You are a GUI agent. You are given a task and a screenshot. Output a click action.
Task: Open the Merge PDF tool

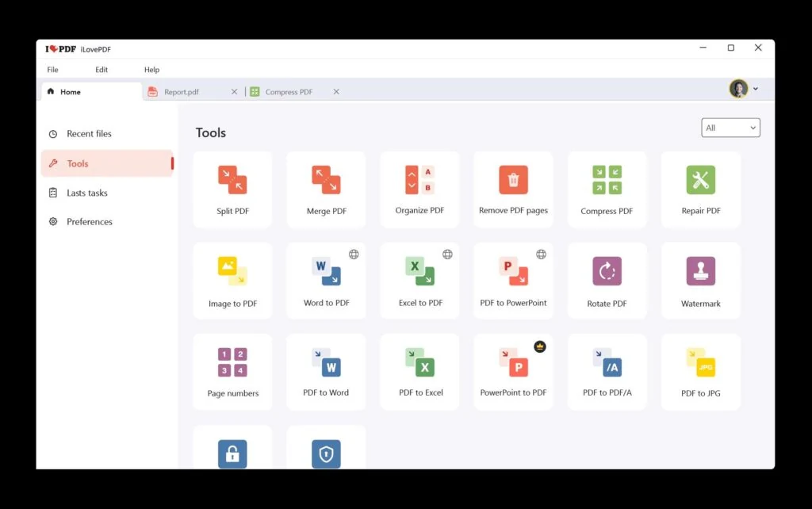tap(326, 189)
